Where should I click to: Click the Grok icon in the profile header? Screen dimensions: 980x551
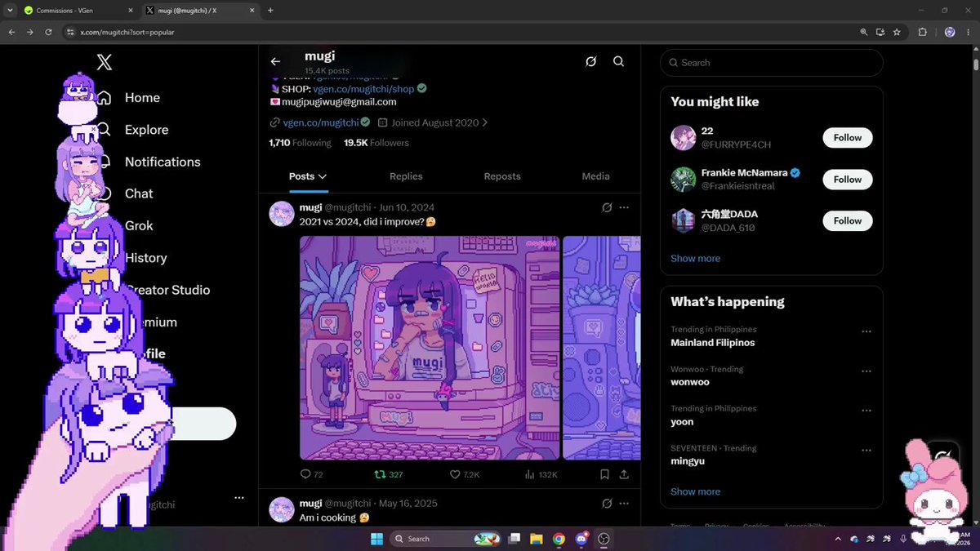click(591, 61)
